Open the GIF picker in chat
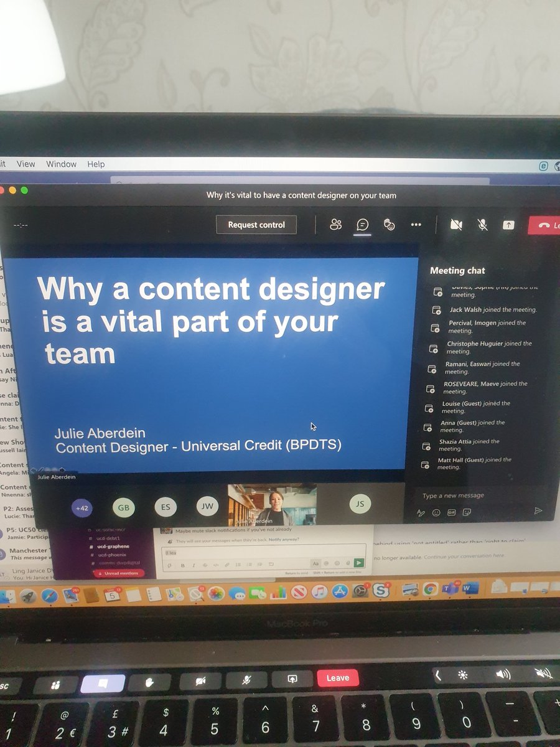 coord(452,512)
